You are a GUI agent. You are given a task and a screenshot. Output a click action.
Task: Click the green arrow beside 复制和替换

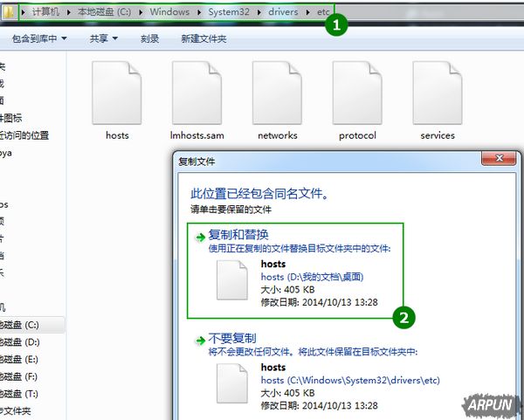[x=200, y=237]
